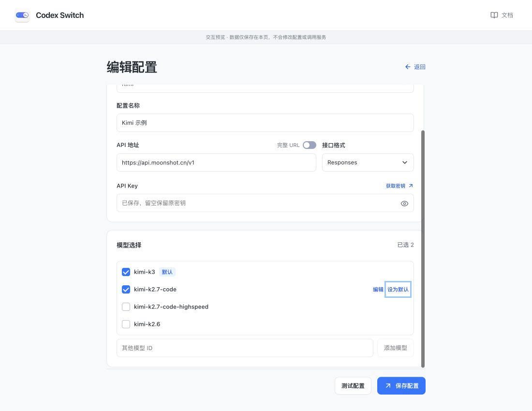Toggle the 完整 URL switch

coord(310,145)
